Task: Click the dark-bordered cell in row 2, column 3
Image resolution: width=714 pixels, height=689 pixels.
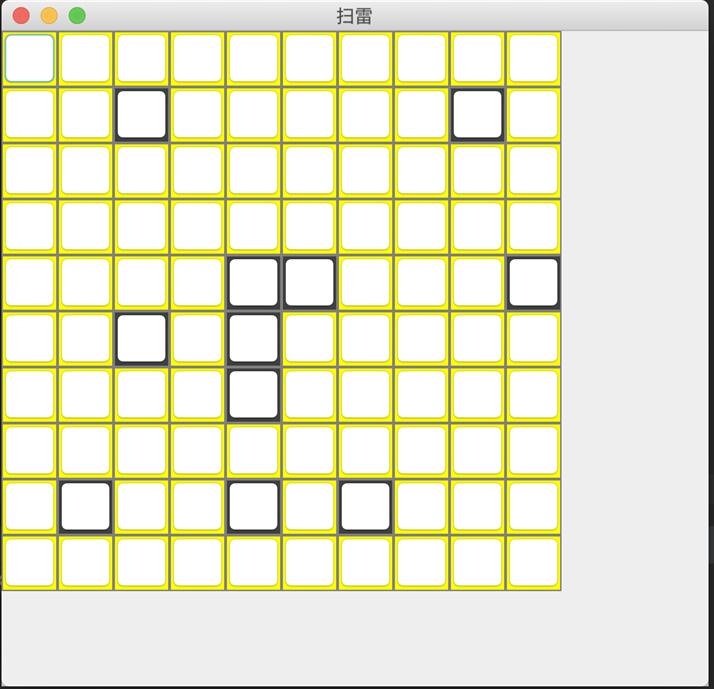Action: click(142, 115)
